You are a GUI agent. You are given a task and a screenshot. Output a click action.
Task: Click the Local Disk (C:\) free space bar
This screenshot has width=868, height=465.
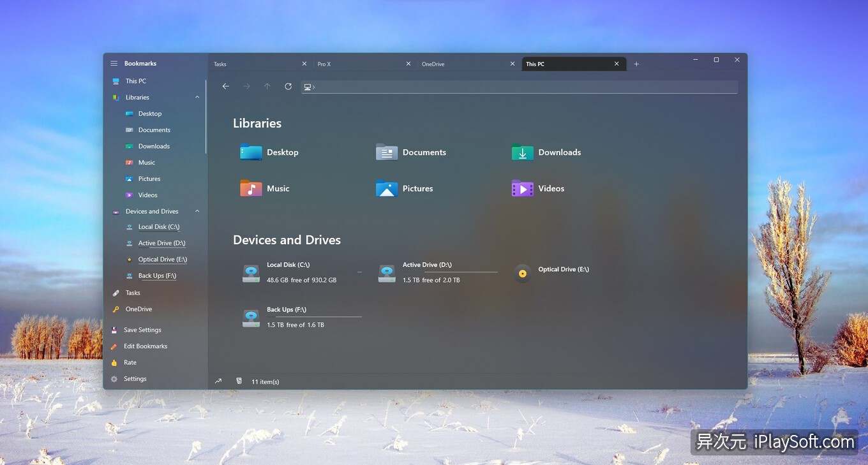pos(315,272)
